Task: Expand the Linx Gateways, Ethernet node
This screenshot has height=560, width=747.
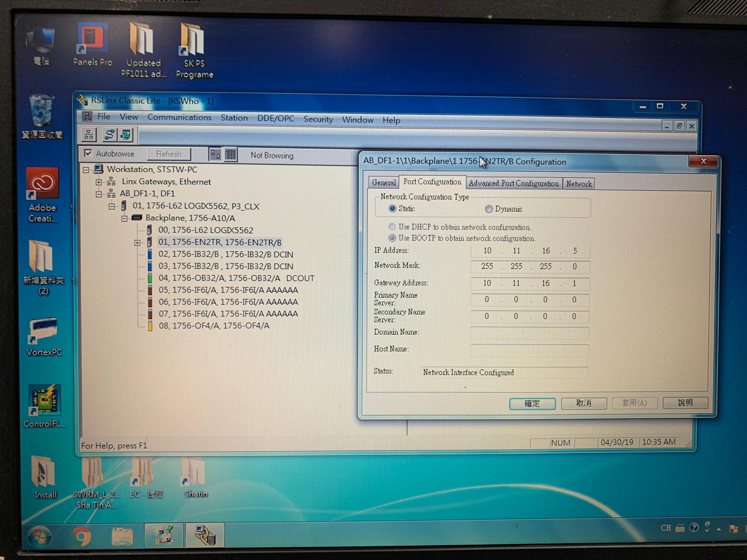Action: [99, 182]
